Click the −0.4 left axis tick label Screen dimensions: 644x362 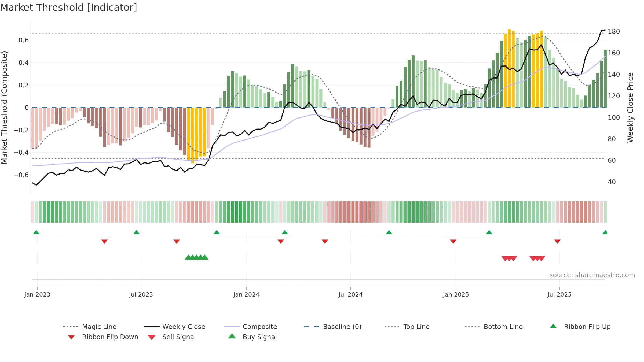tap(21, 152)
